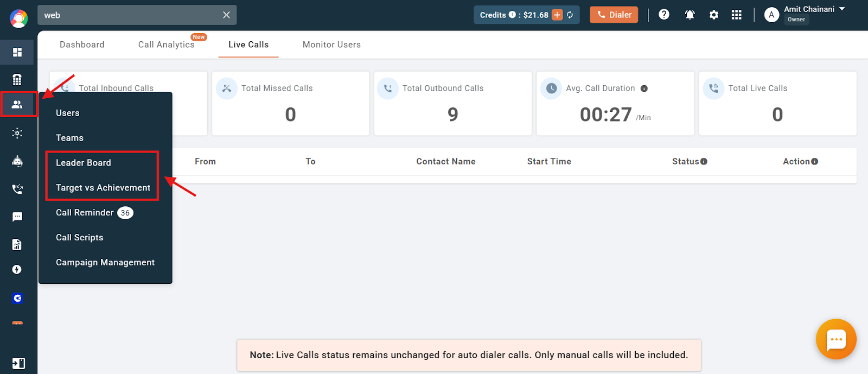The image size is (868, 374).
Task: Open Campaign Management menu item
Action: 105,263
